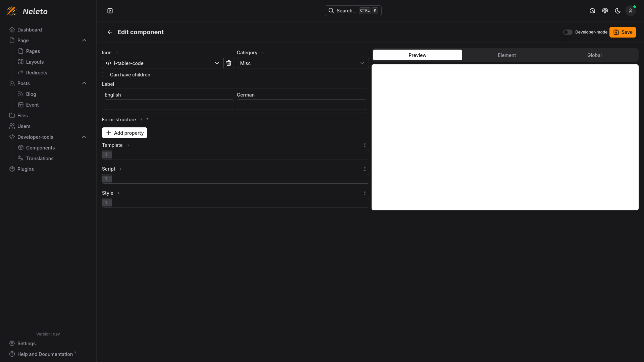This screenshot has width=644, height=362.
Task: Open the Template three-dot options menu
Action: click(365, 145)
